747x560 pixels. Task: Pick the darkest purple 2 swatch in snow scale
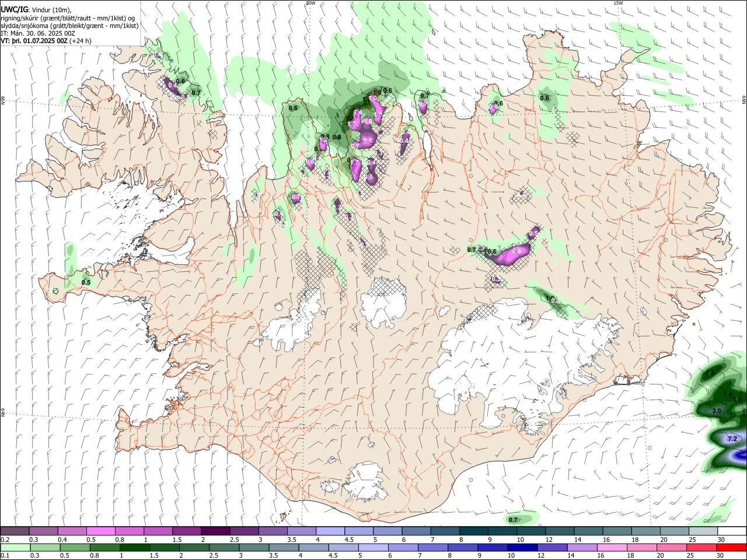coord(215,531)
